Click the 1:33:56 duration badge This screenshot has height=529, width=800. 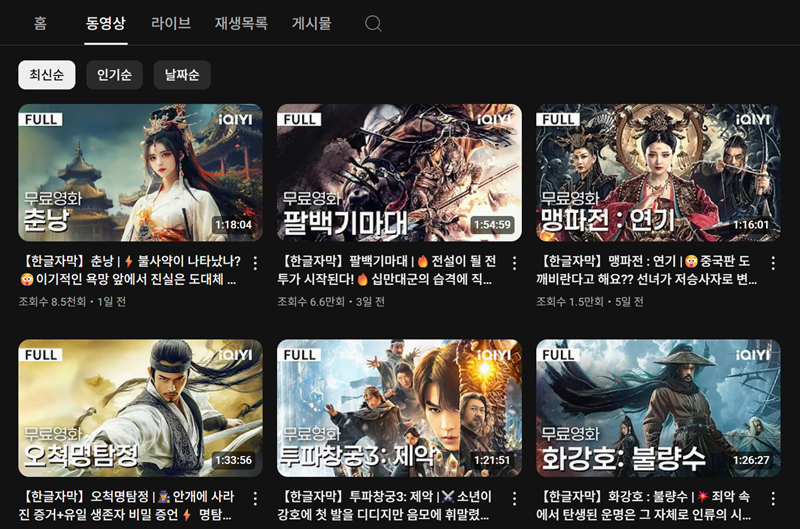coord(233,460)
